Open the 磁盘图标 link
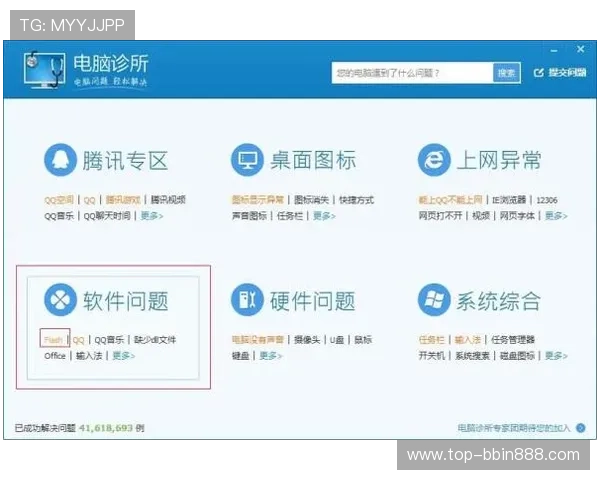This screenshot has height=480, width=600. click(517, 356)
